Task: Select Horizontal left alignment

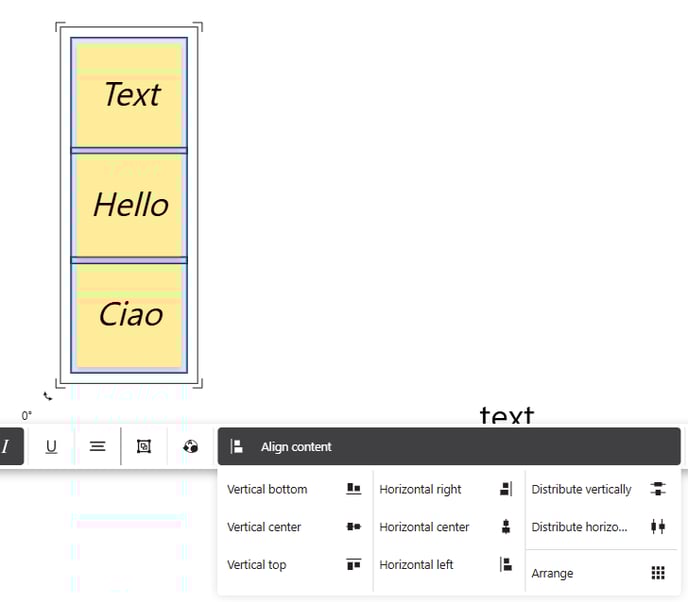Action: [446, 564]
